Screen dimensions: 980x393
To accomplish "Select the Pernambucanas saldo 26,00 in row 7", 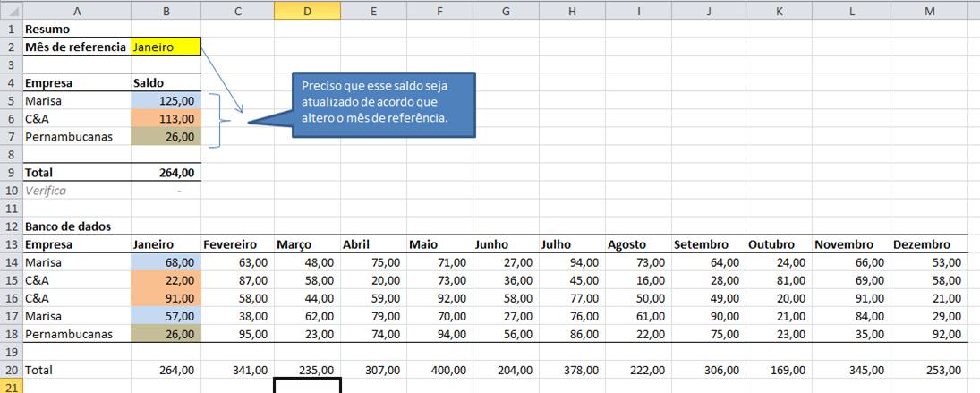I will click(x=166, y=137).
